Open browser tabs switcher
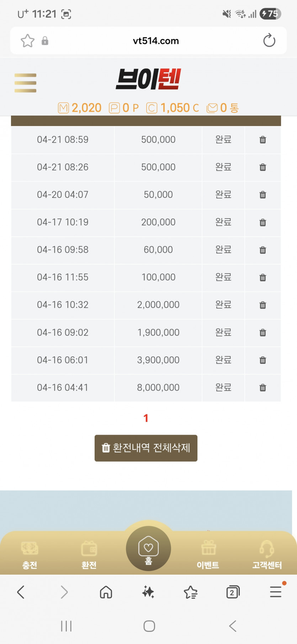Screen dimensions: 297x644 233,592
